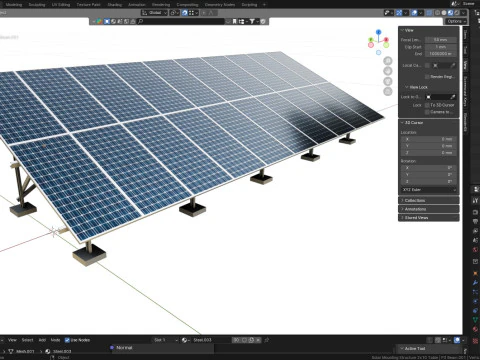Toggle the X-ray icon in header
Image resolution: width=480 pixels, height=360 pixels.
click(429, 13)
